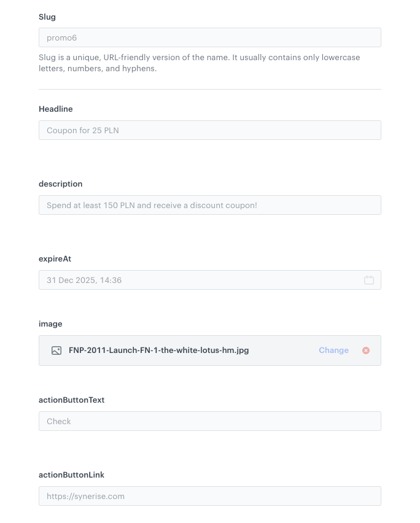Click the description label
Image resolution: width=420 pixels, height=523 pixels.
[x=60, y=184]
